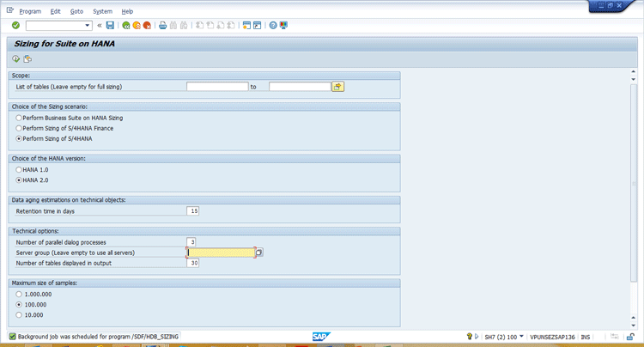Click the green Enter checkmark icon
644x347 pixels.
15,26
